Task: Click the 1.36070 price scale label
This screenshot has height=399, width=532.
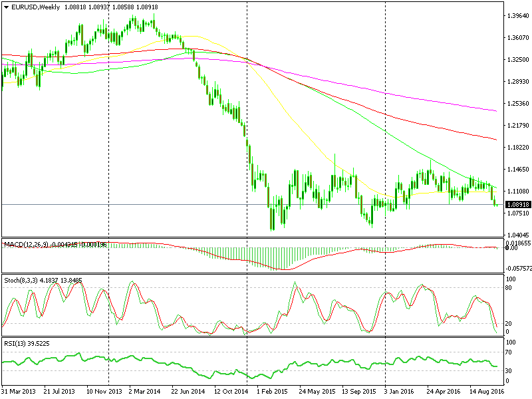Action: click(518, 38)
